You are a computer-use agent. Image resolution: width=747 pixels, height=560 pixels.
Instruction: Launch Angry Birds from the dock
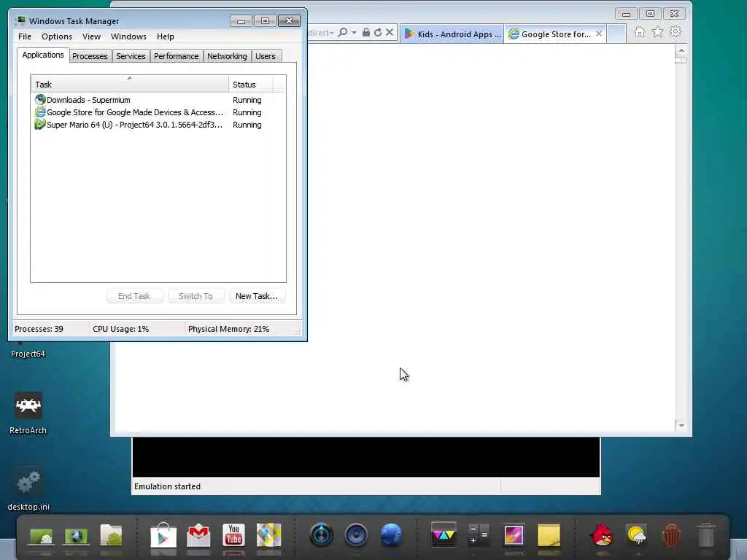tap(601, 535)
